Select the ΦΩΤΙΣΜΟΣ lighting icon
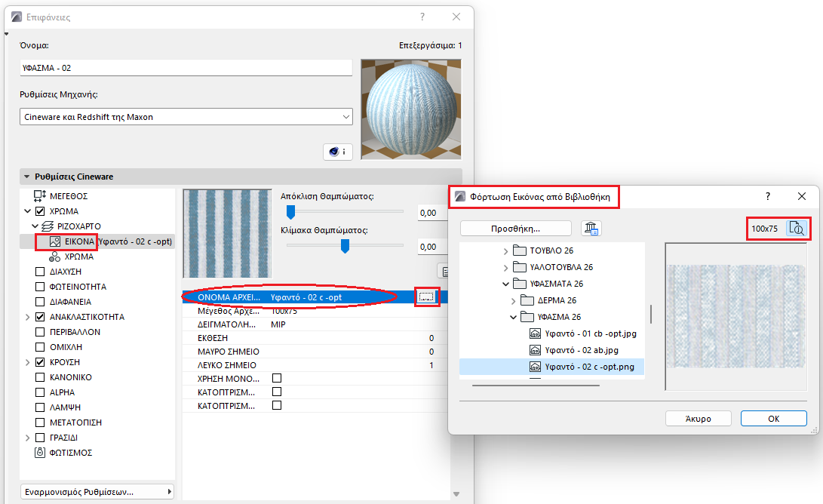 pyautogui.click(x=40, y=453)
